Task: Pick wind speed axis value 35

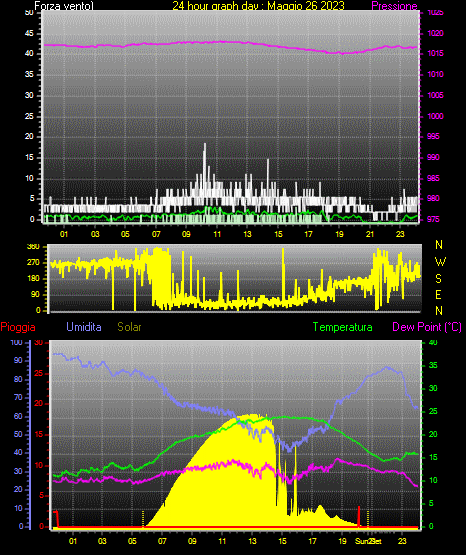Action: pos(29,74)
